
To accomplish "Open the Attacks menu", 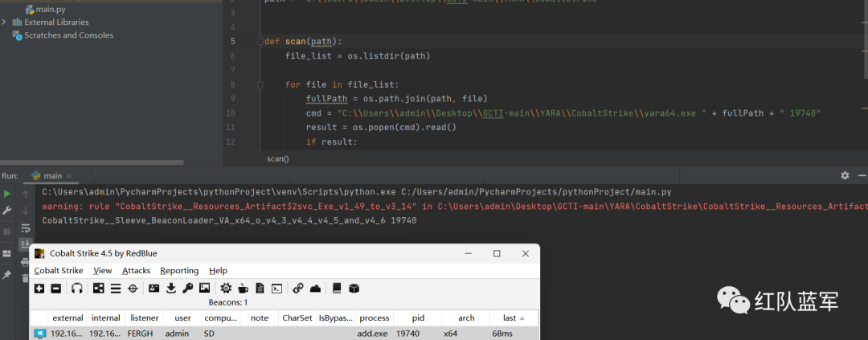I will [x=136, y=270].
